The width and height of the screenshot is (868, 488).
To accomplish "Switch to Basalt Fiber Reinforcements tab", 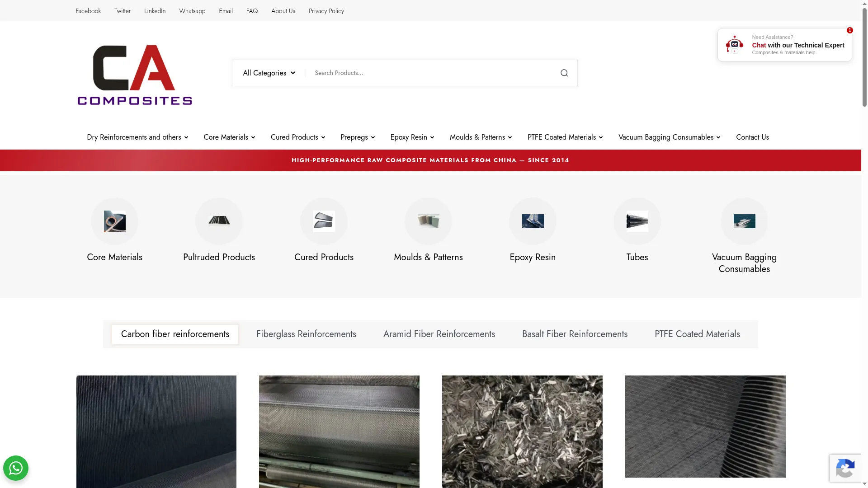I will tap(575, 334).
